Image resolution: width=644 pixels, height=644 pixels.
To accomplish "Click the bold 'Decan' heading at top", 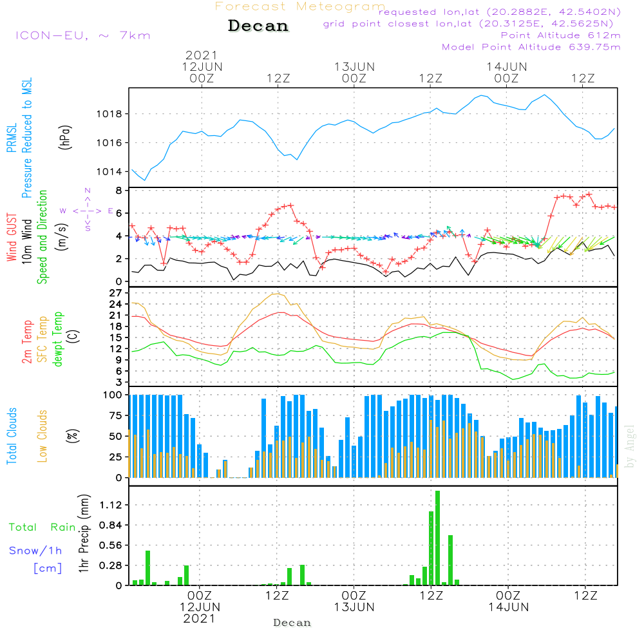I will 258,26.
